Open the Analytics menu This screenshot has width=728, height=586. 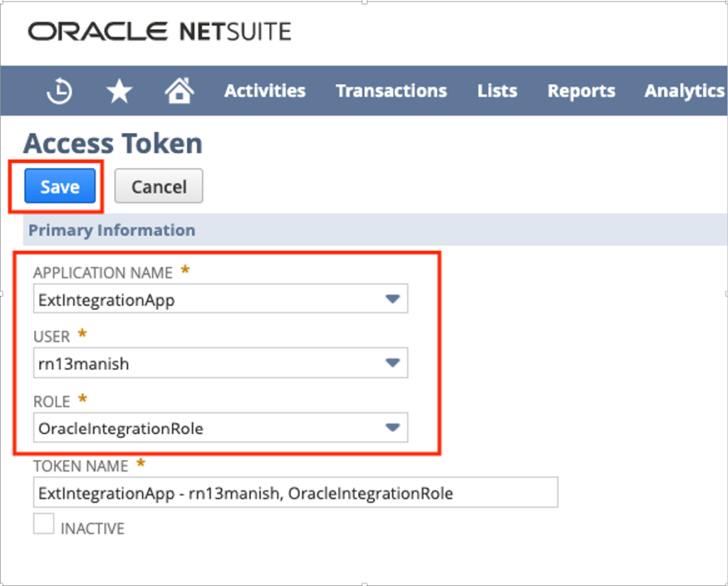click(x=684, y=91)
